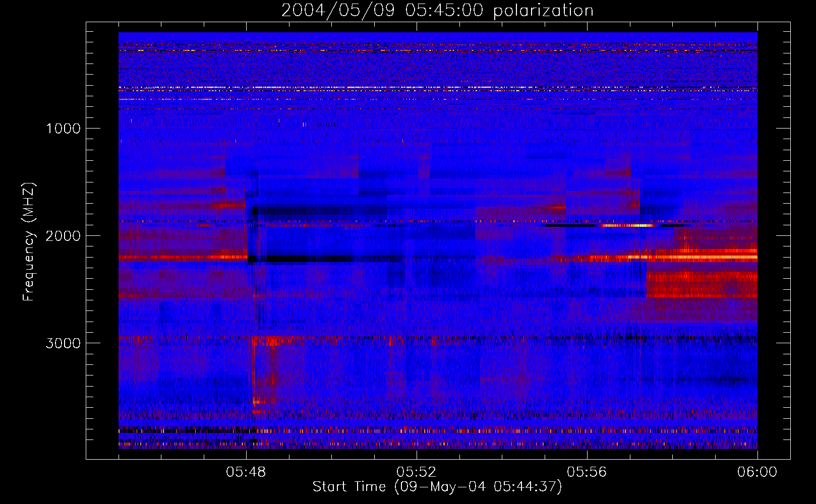This screenshot has width=816, height=504.
Task: Select the 3000 frequency axis label
Action: [x=63, y=343]
